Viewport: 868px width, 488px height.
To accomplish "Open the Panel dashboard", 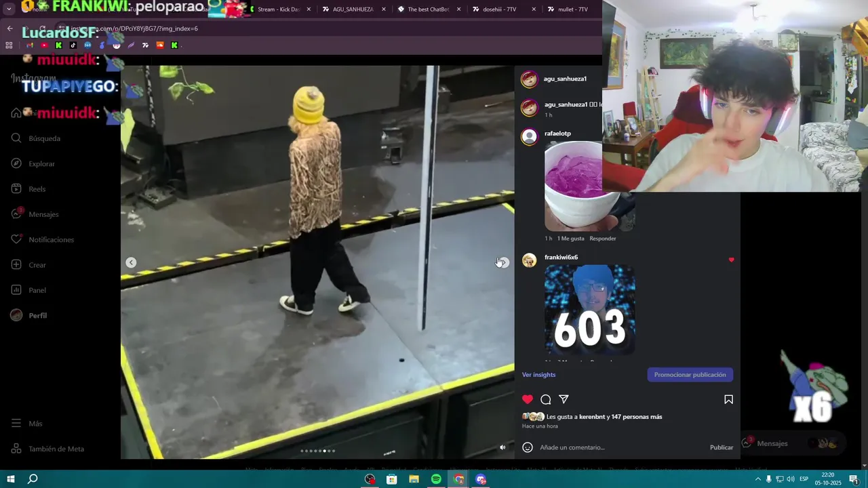I will click(x=29, y=290).
